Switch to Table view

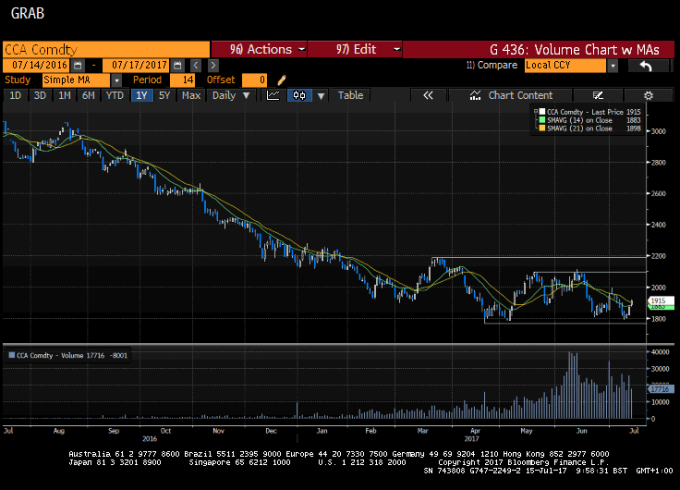(x=350, y=95)
